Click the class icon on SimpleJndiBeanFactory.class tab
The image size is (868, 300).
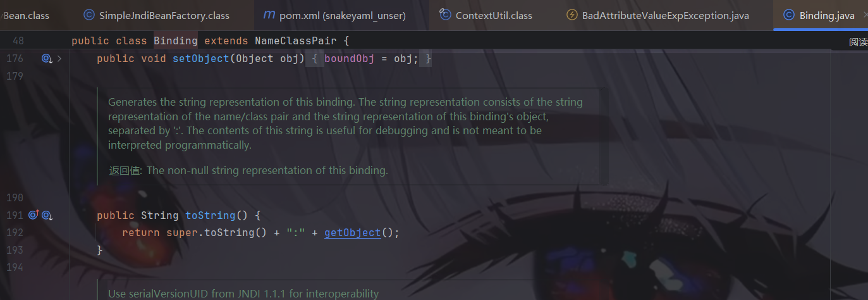click(89, 15)
